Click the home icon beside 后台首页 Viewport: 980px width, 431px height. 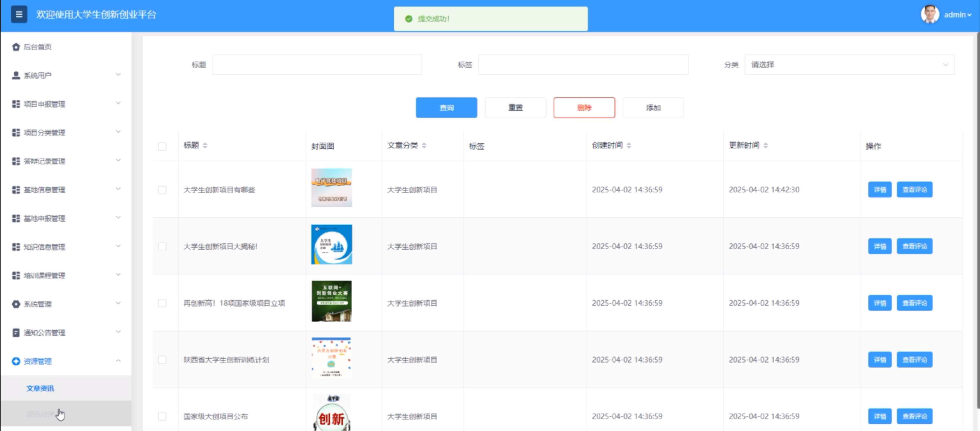click(x=16, y=47)
